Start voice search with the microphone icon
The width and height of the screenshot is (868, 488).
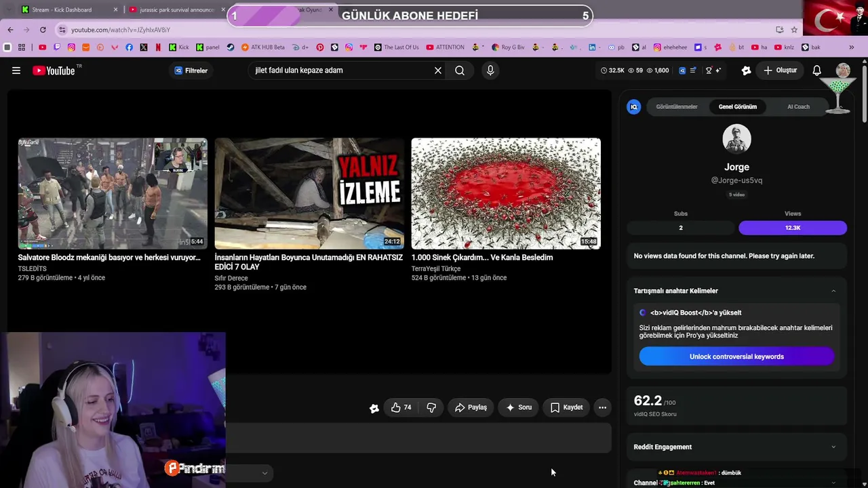[490, 70]
